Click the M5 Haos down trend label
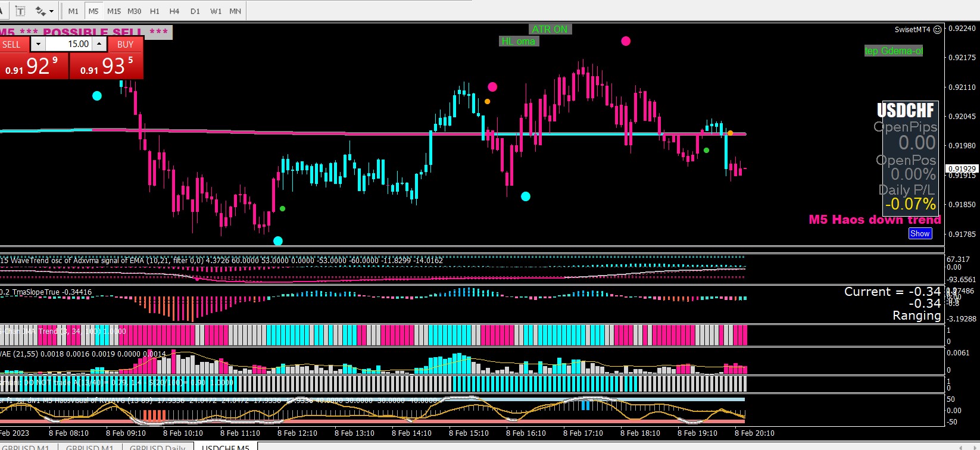 click(875, 220)
